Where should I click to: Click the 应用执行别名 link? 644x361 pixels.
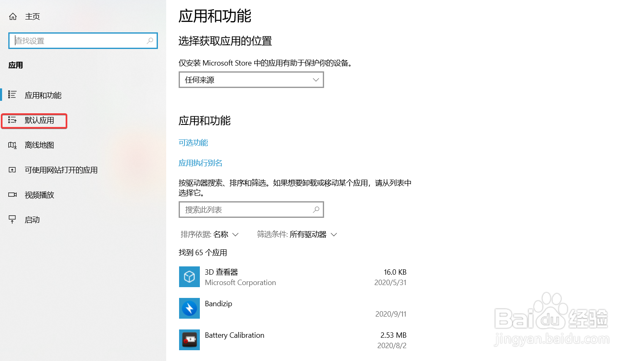[201, 163]
